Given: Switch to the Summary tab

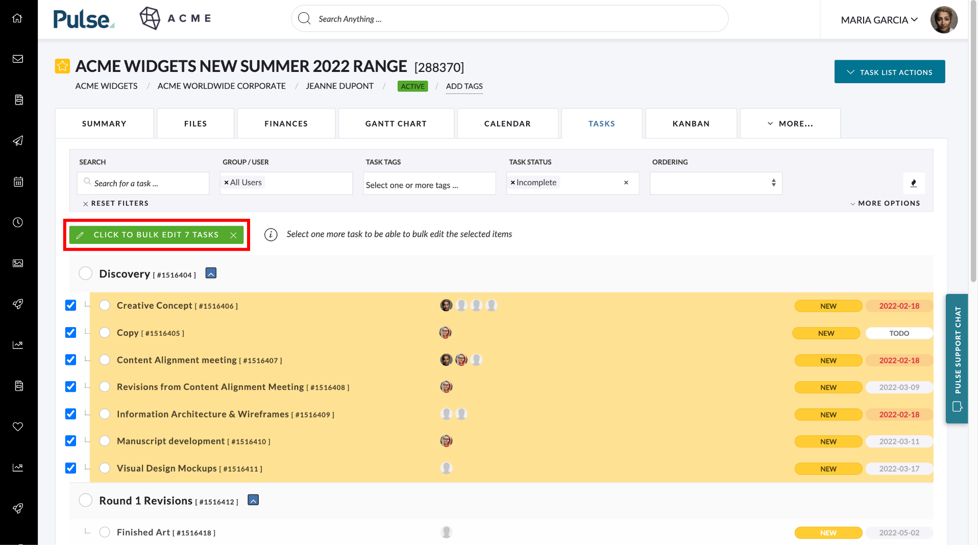Looking at the screenshot, I should tap(104, 123).
